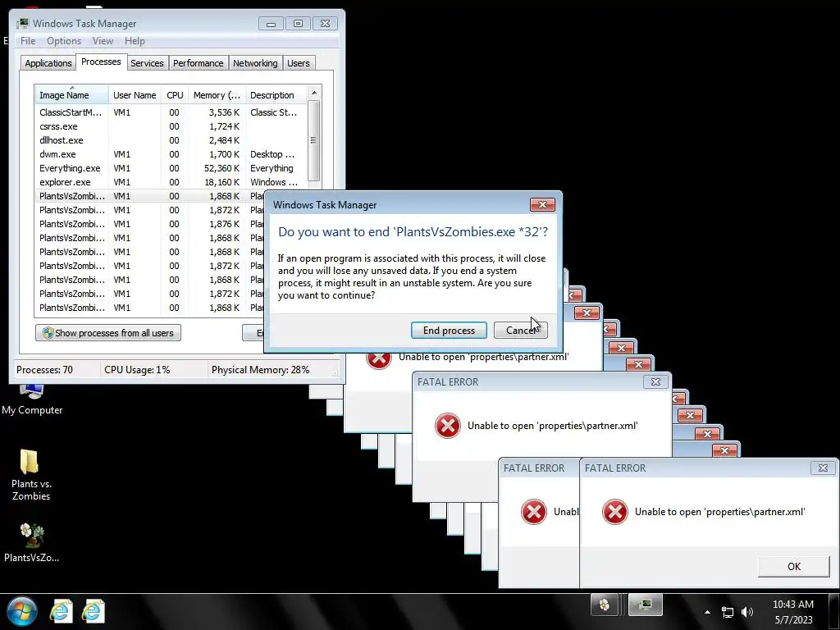The height and width of the screenshot is (630, 840).
Task: Click the PlantsVsZombies taskbar button
Action: pos(605,605)
